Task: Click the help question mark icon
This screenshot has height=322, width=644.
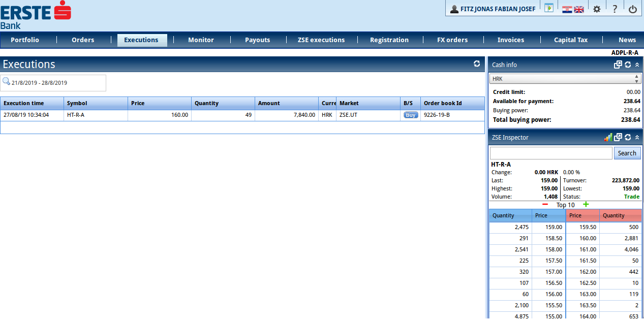Action: (x=615, y=9)
